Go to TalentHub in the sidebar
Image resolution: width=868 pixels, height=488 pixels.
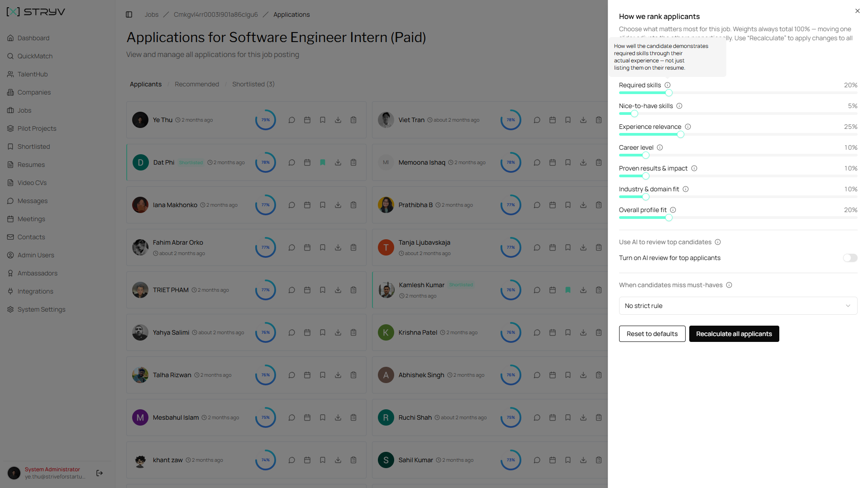tap(33, 74)
